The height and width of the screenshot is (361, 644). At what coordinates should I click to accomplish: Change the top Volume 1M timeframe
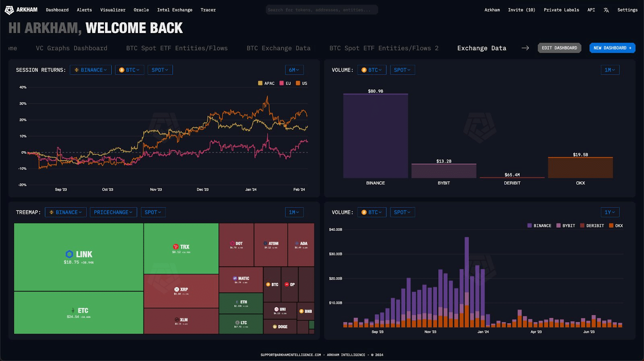click(610, 70)
